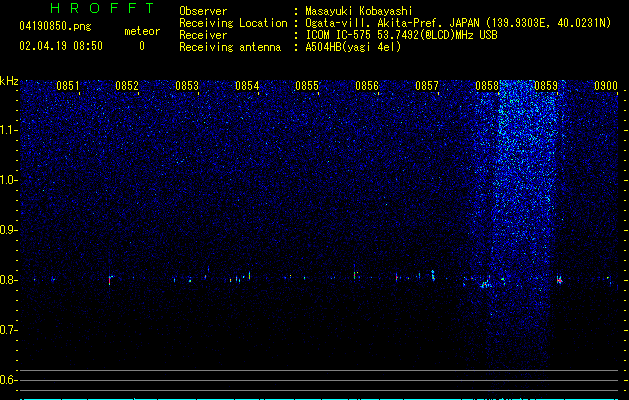
Task: Click the 0853 time marker
Action: click(187, 86)
